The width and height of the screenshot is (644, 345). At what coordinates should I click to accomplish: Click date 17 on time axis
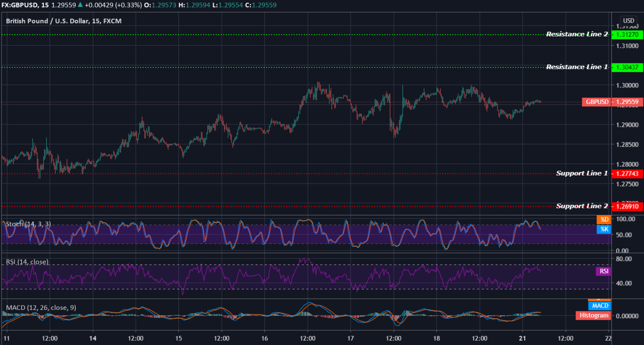pyautogui.click(x=350, y=338)
